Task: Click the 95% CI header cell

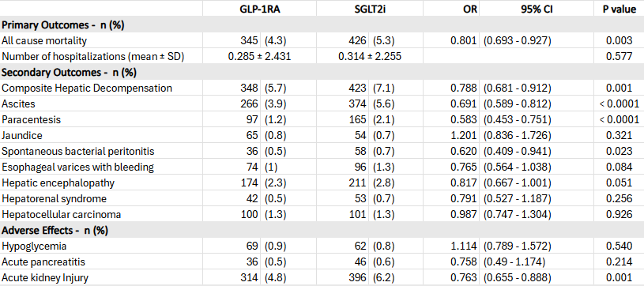Action: [537, 9]
